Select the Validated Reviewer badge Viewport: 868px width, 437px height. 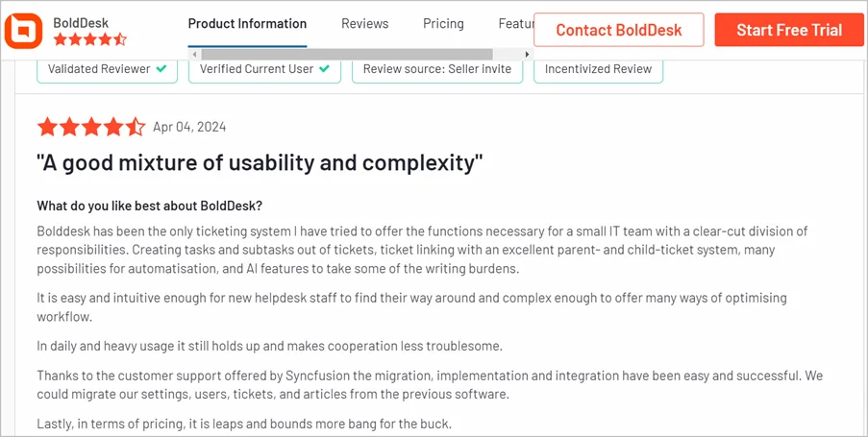pyautogui.click(x=108, y=69)
